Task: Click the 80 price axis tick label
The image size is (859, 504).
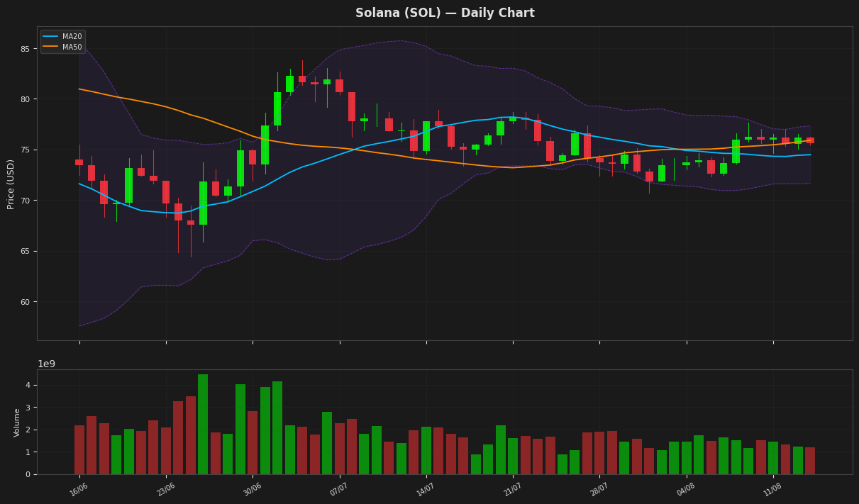Action: point(25,99)
